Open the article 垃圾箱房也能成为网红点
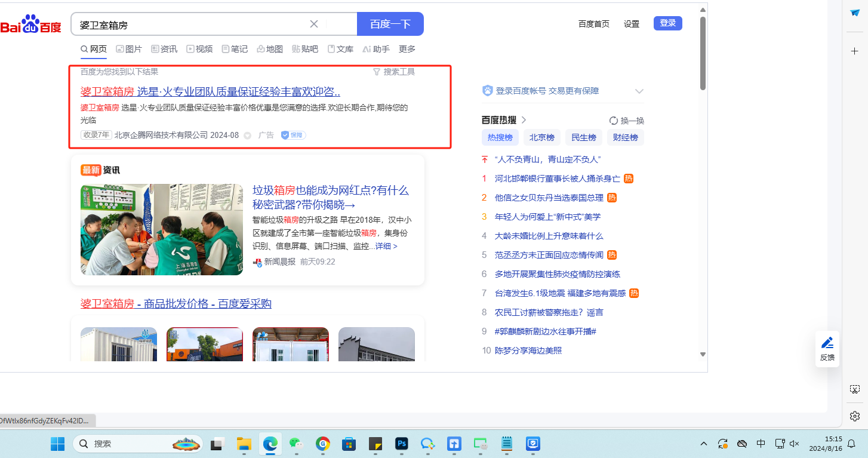Screen dimensions: 868x458 331,198
